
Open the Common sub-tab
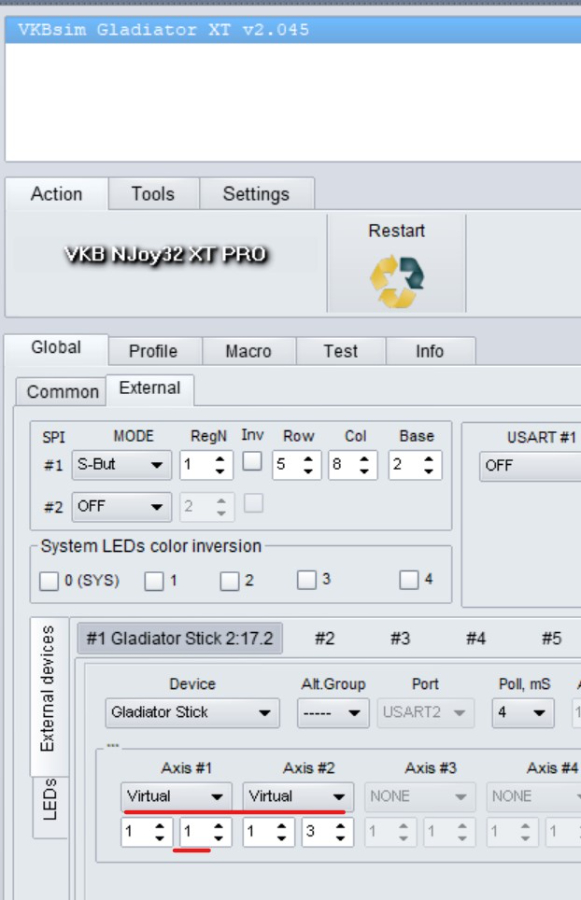coord(62,392)
